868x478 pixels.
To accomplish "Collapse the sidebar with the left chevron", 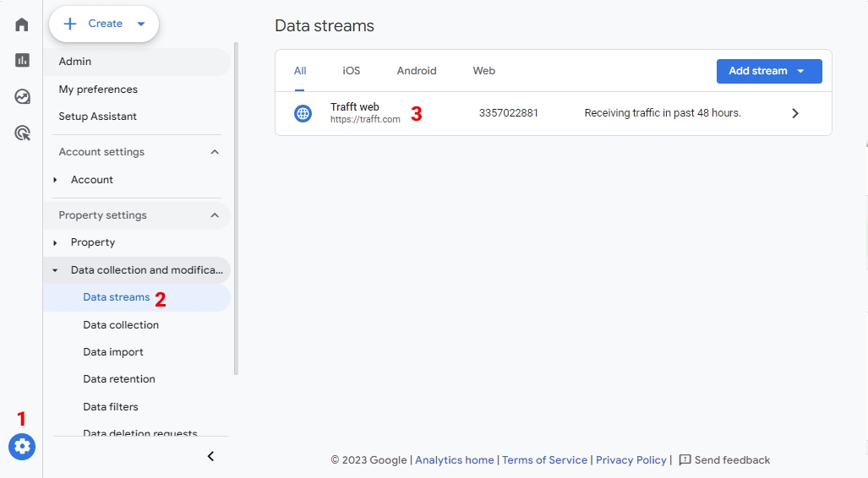I will (x=211, y=456).
